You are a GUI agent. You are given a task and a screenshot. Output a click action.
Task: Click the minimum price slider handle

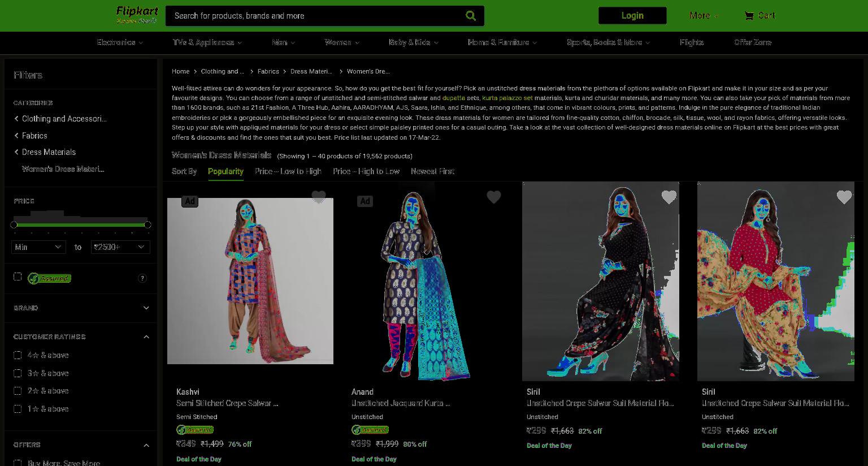(14, 225)
